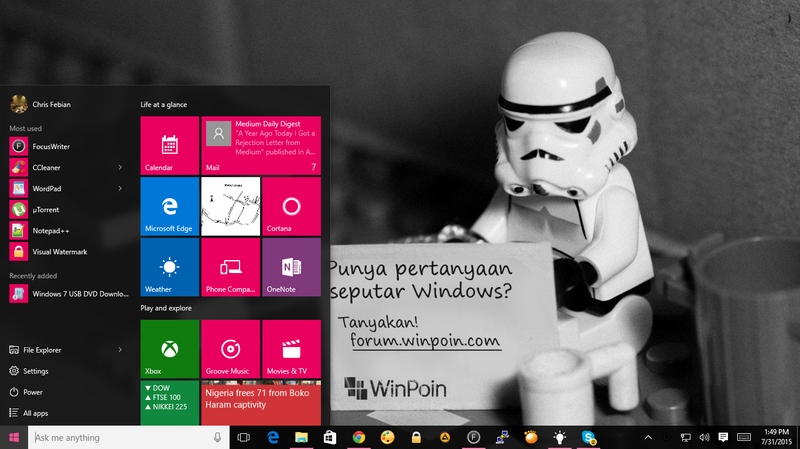Open the news tile about Nigeria
This screenshot has width=800, height=449.
coord(261,403)
